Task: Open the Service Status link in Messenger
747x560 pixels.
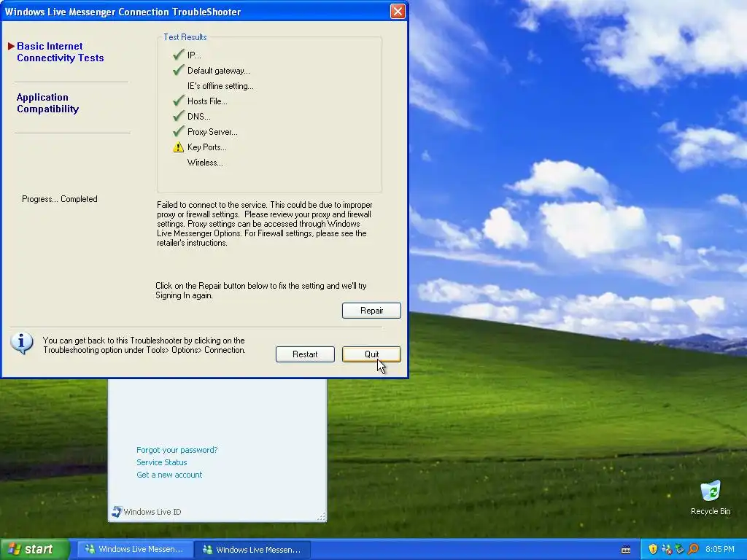Action: click(161, 462)
